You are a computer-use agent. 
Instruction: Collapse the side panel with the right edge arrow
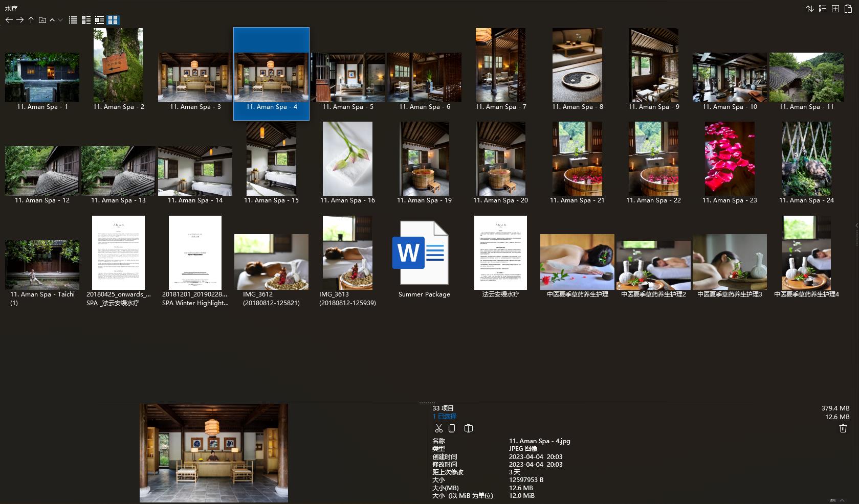click(857, 225)
